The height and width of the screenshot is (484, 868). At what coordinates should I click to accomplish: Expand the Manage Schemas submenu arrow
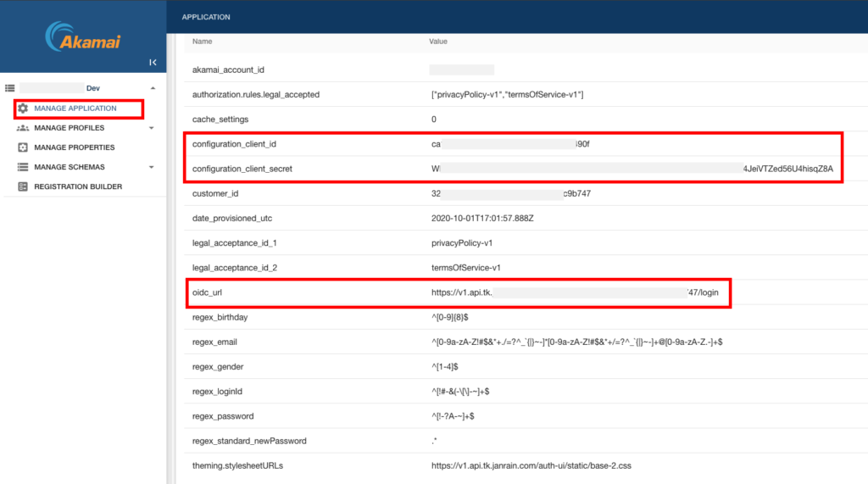[151, 167]
